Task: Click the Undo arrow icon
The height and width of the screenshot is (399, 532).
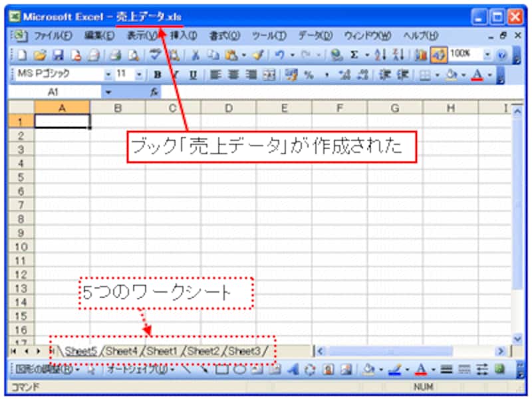Action: 279,55
